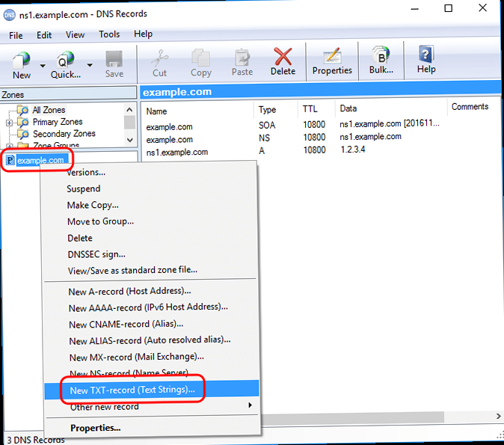This screenshot has width=504, height=445.
Task: Open the New button dropdown arrow
Action: (41, 64)
